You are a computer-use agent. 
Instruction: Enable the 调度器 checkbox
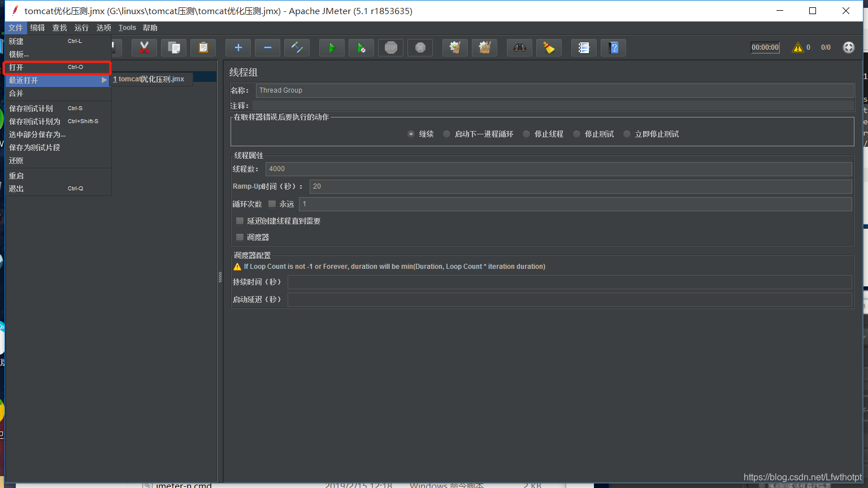coord(240,237)
